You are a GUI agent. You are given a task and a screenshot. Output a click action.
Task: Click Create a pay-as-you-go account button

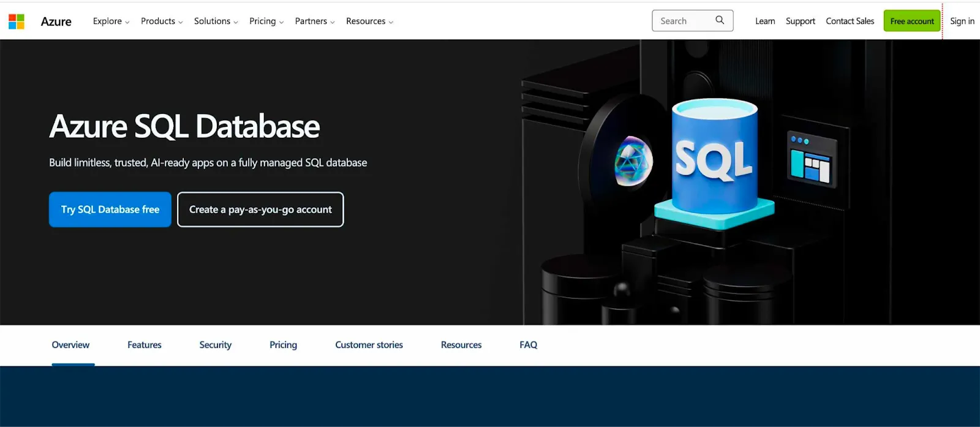tap(260, 210)
